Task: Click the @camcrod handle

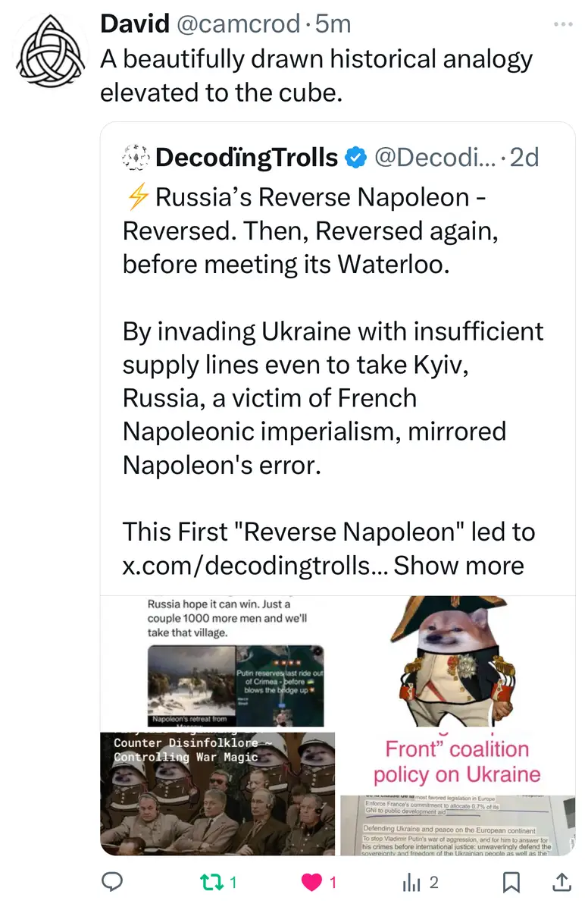Action: click(238, 24)
